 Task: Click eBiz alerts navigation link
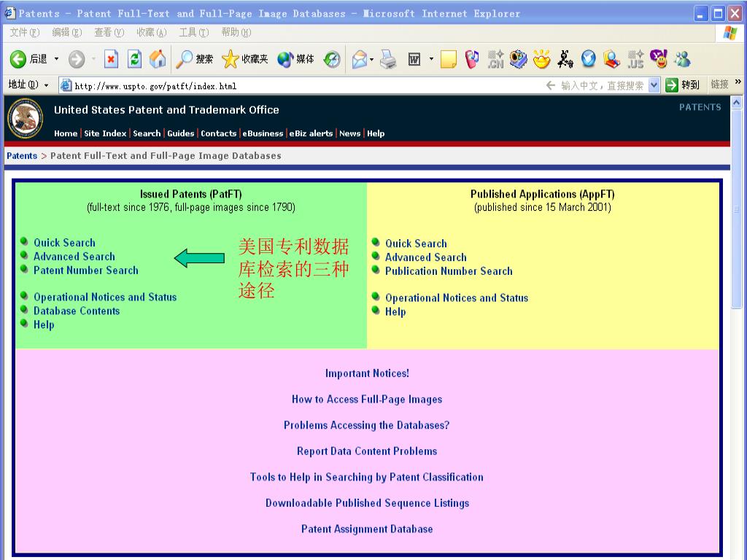[311, 133]
